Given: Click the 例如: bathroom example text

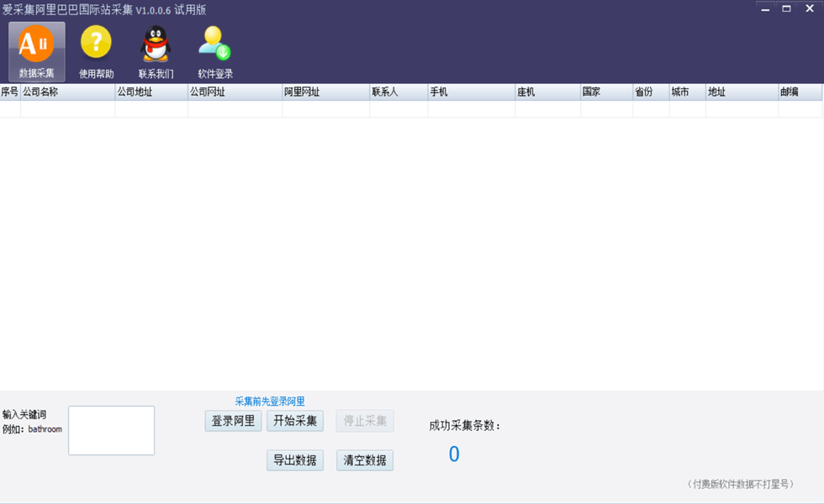Looking at the screenshot, I should tap(32, 429).
